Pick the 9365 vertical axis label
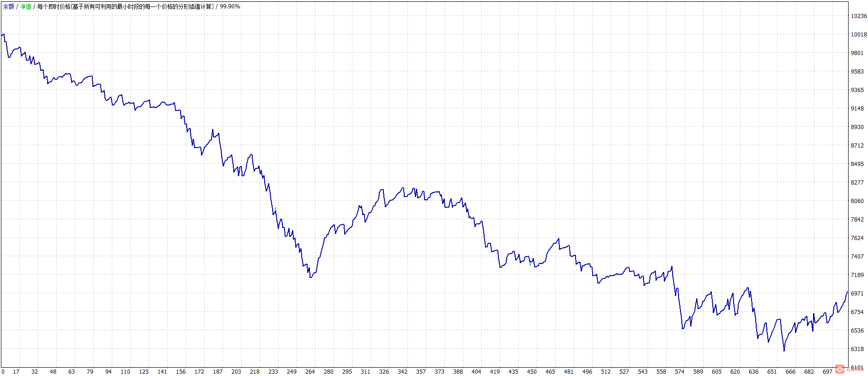This screenshot has width=868, height=376. coord(857,90)
